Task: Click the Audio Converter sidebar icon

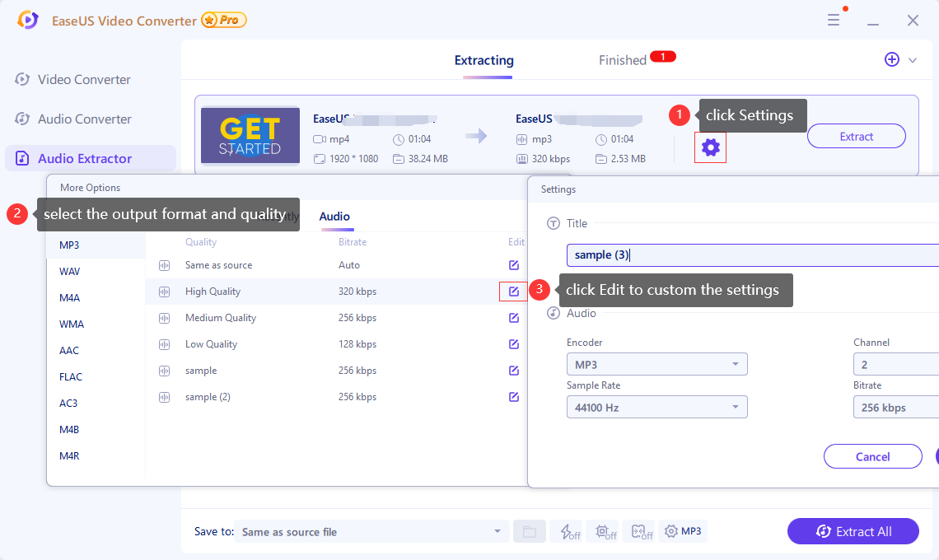Action: pos(22,119)
